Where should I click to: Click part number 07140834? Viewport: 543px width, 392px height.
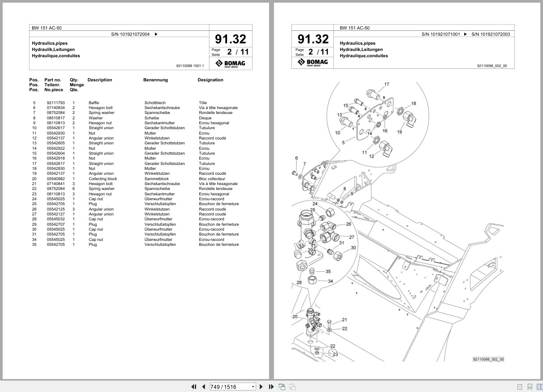coord(56,108)
